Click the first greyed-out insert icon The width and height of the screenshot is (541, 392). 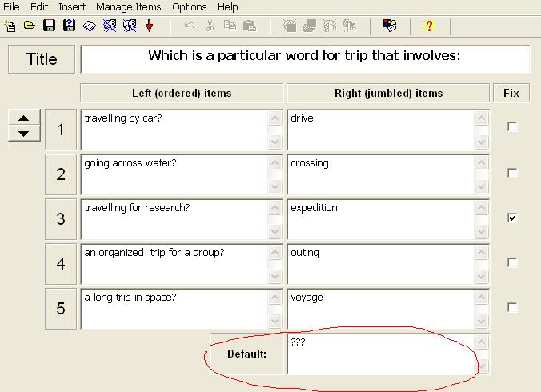290,26
